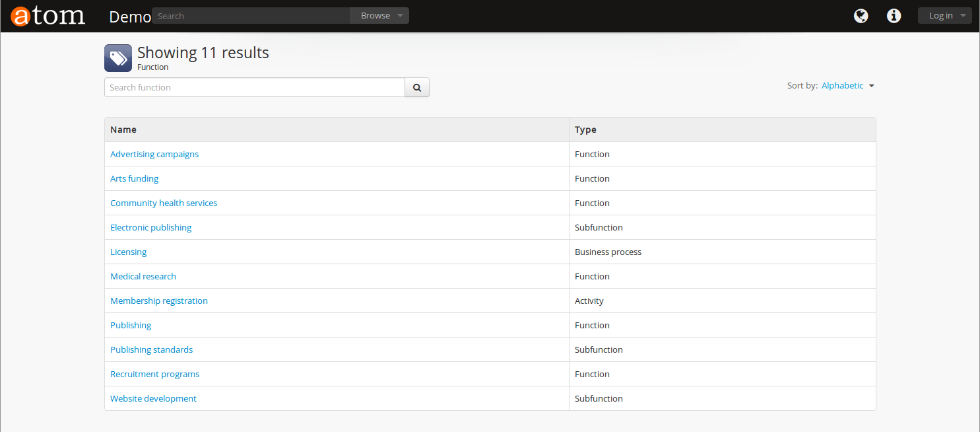The image size is (980, 432).
Task: Open the quick links info icon
Action: [894, 16]
